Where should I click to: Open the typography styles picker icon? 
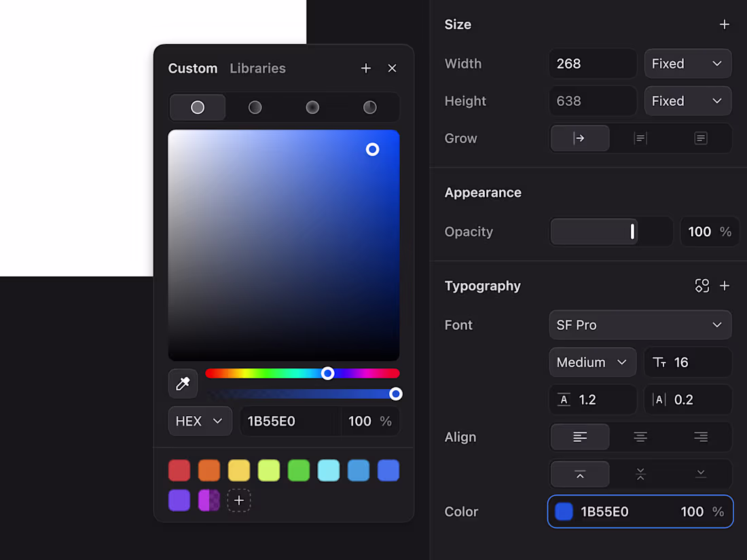tap(702, 285)
